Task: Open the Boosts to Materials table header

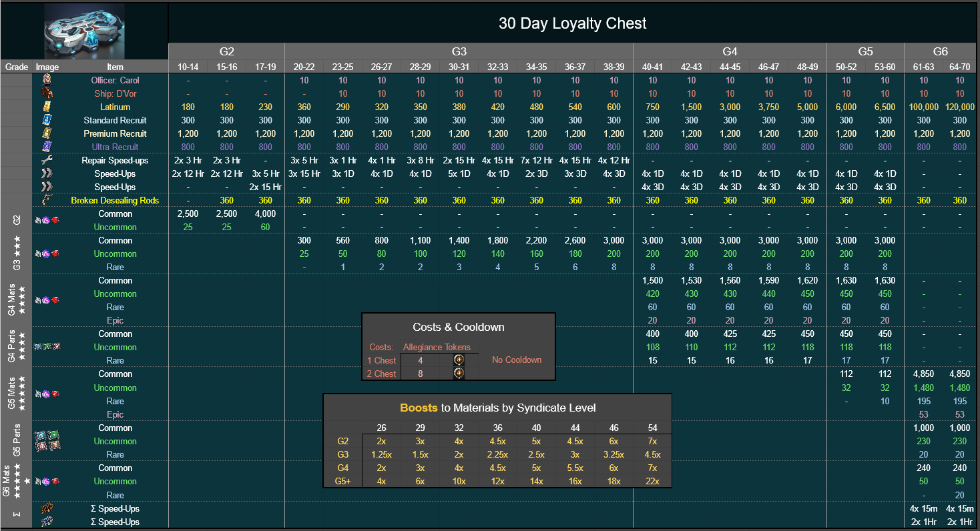Action: (497, 408)
